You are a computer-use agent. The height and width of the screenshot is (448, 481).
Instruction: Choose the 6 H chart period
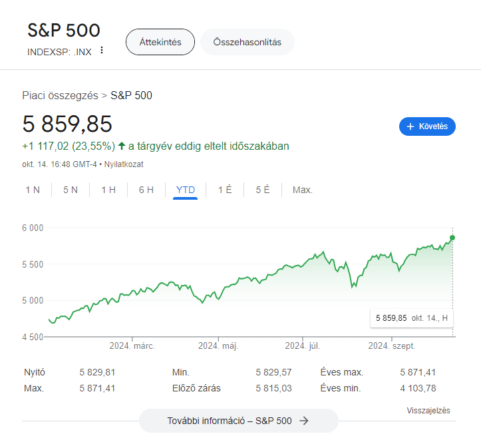tap(146, 190)
